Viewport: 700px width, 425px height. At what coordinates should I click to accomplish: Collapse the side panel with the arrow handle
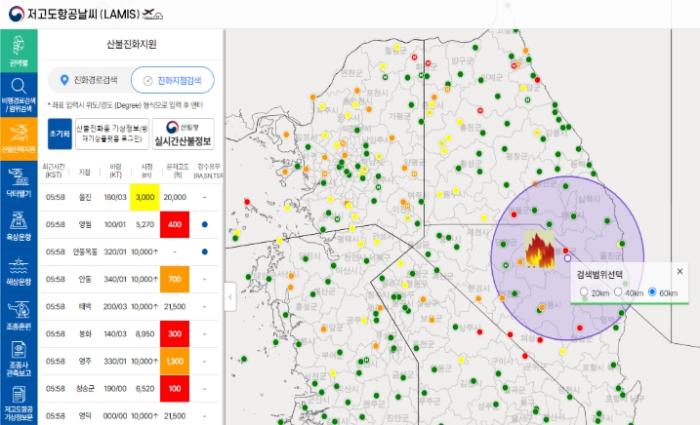tap(231, 297)
